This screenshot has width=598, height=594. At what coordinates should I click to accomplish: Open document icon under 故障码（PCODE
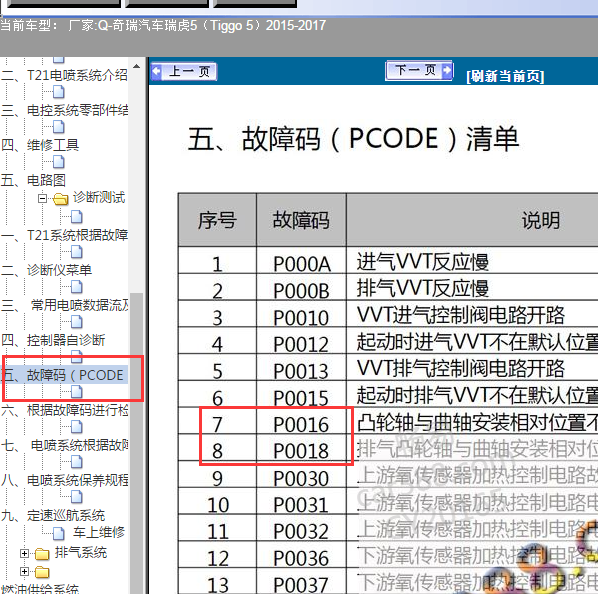pos(76,392)
